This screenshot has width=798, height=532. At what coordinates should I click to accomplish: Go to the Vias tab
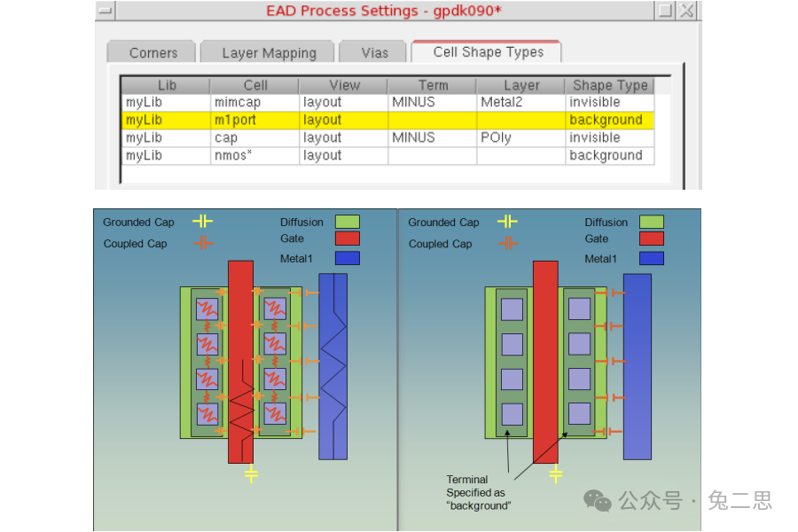click(374, 52)
